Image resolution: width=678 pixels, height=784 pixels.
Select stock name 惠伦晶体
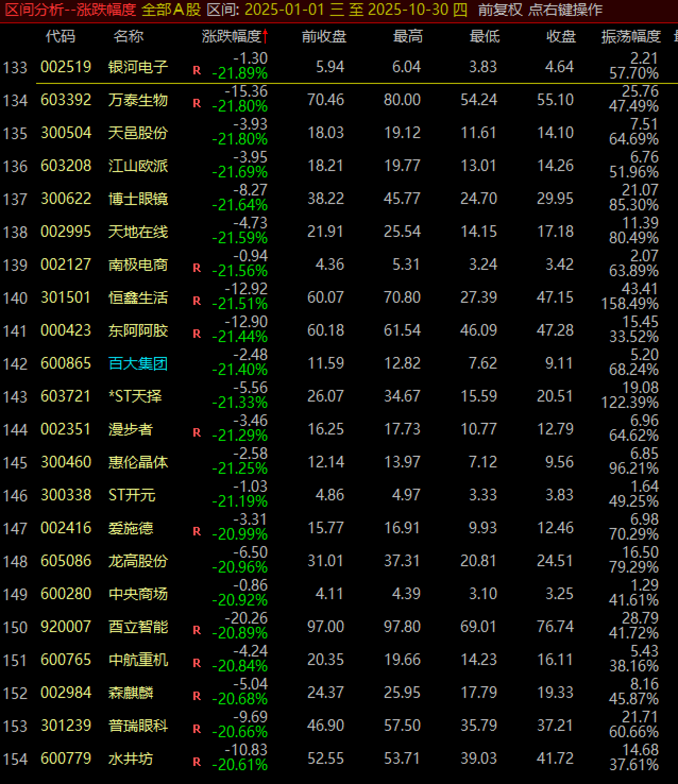(138, 462)
